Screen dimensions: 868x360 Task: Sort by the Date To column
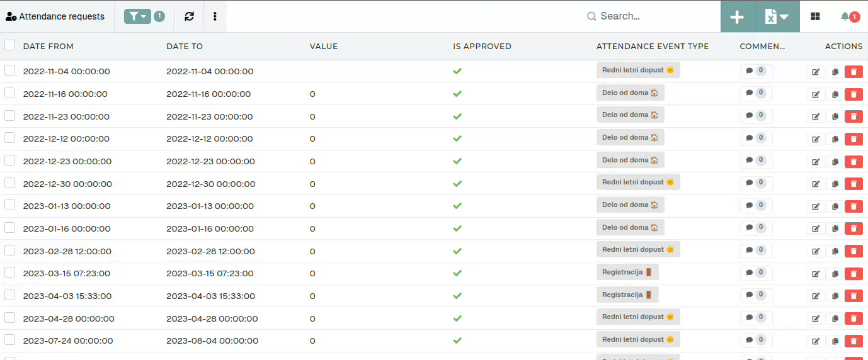(x=185, y=47)
